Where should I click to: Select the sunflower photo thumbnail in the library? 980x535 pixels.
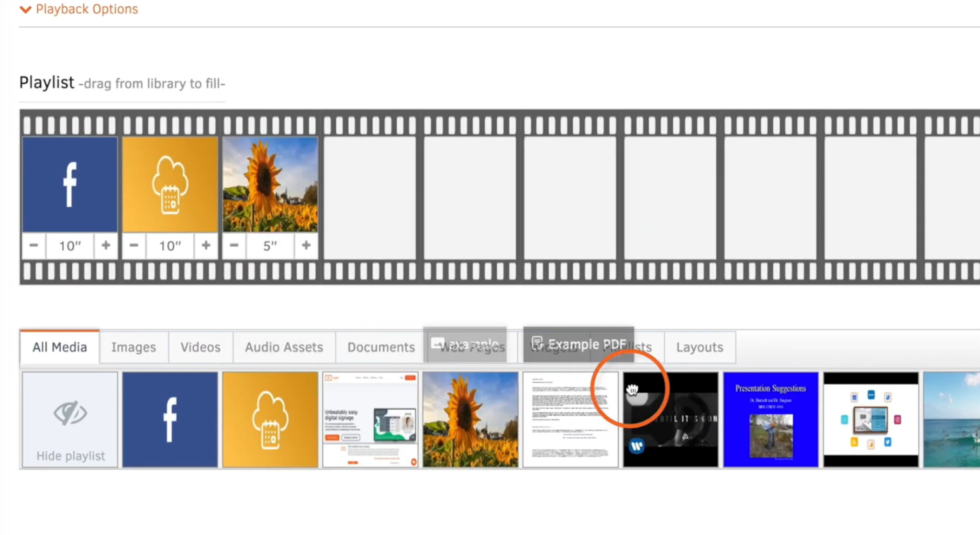click(470, 419)
